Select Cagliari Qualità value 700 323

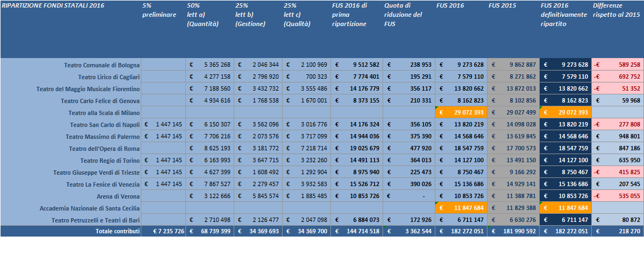click(307, 77)
